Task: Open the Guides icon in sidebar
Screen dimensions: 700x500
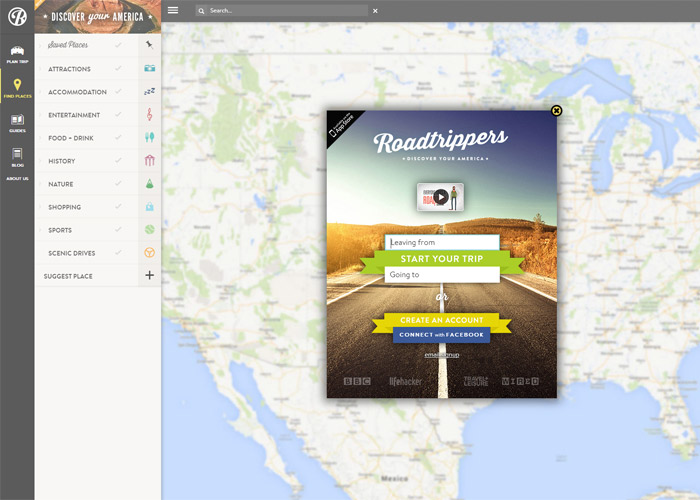Action: (x=17, y=120)
